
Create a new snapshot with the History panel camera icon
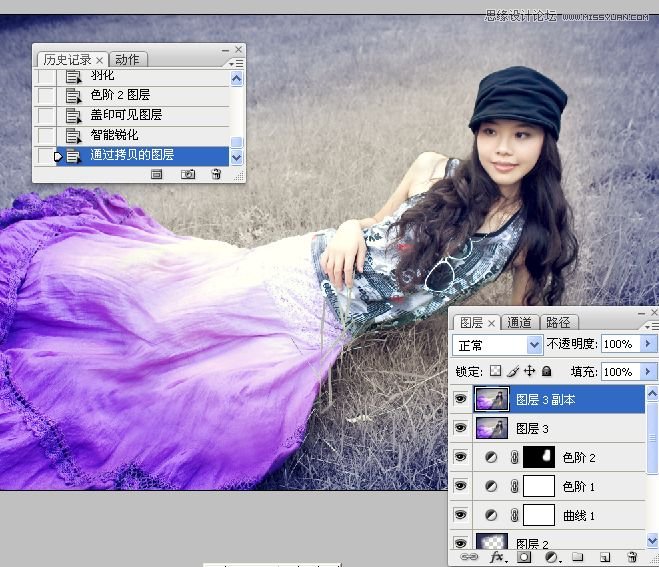(x=188, y=174)
